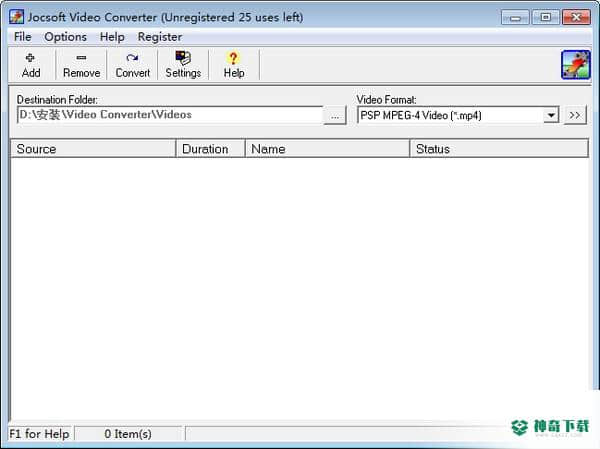
Task: Close the Jocsoft Video Converter window
Action: pyautogui.click(x=576, y=17)
